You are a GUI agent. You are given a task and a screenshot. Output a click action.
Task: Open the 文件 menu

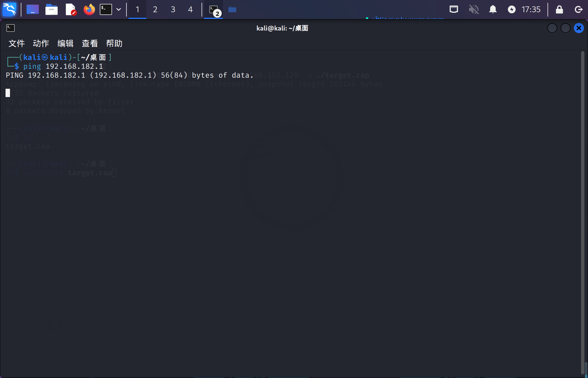pyautogui.click(x=17, y=43)
